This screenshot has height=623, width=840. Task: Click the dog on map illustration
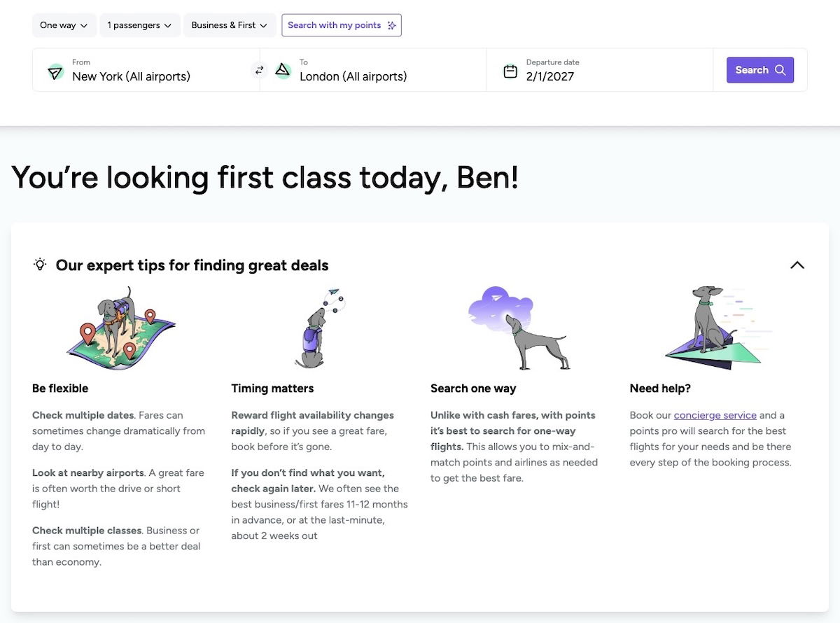click(x=120, y=328)
